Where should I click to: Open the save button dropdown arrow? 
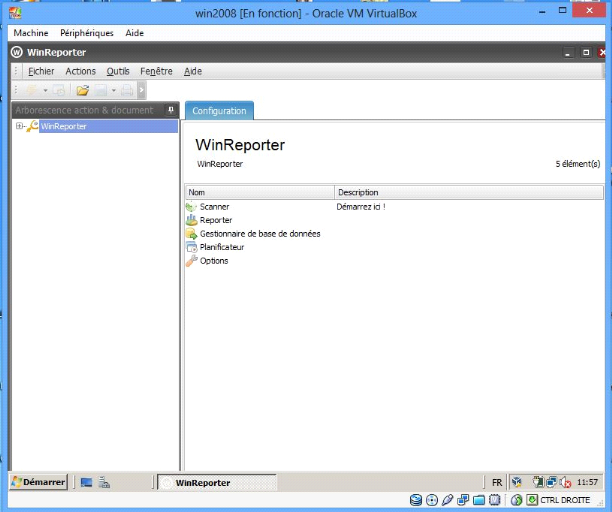[x=114, y=90]
